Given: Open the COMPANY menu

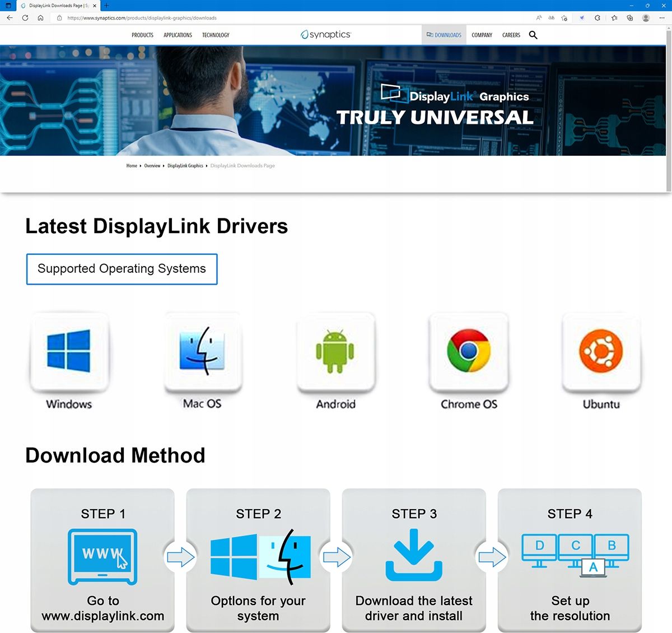Looking at the screenshot, I should tap(482, 35).
